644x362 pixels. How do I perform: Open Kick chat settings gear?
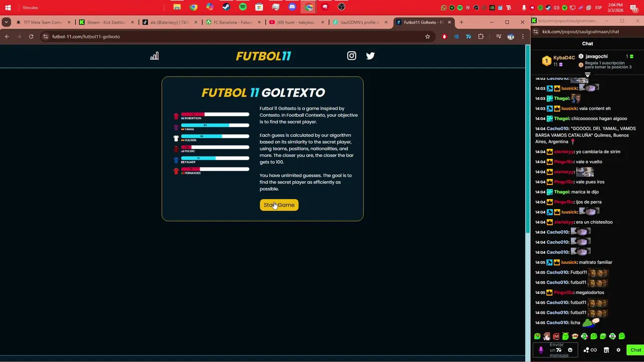618,350
